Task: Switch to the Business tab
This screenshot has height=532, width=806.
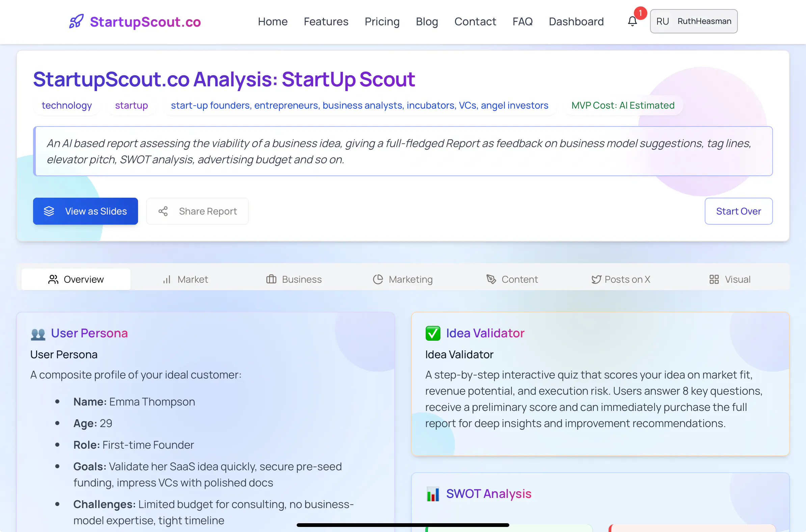Action: pos(294,279)
